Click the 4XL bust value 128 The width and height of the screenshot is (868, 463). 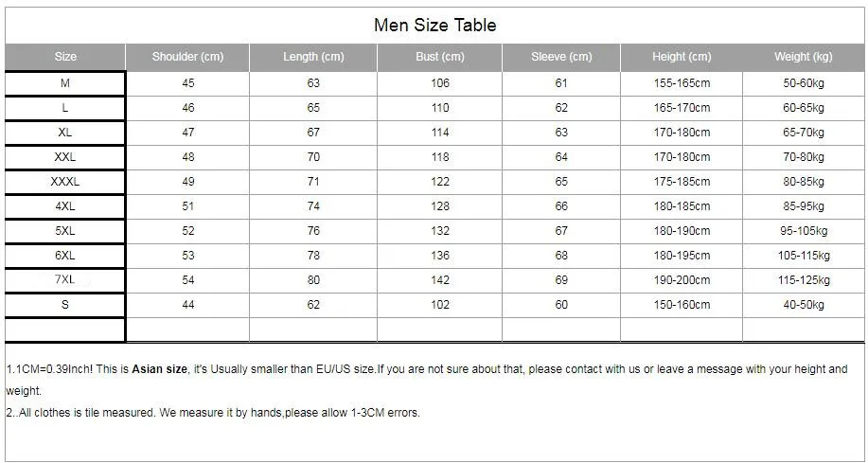440,206
